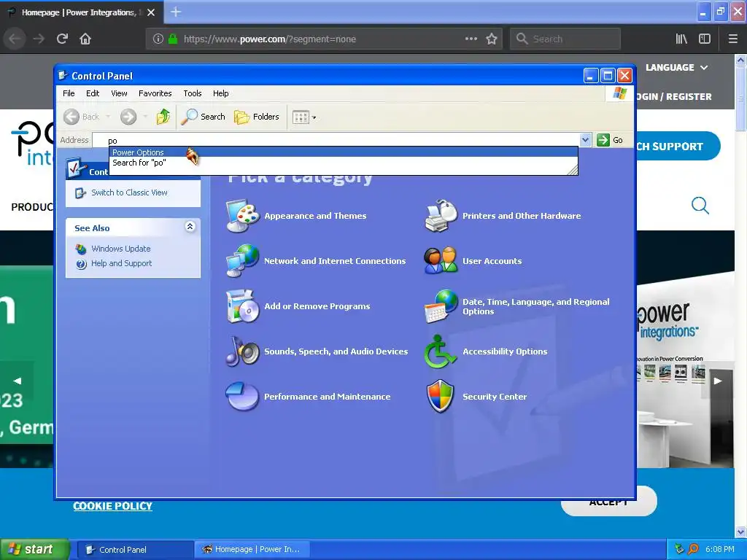Toggle the Folders pane button
Screen dimensions: 747x560
(x=256, y=117)
